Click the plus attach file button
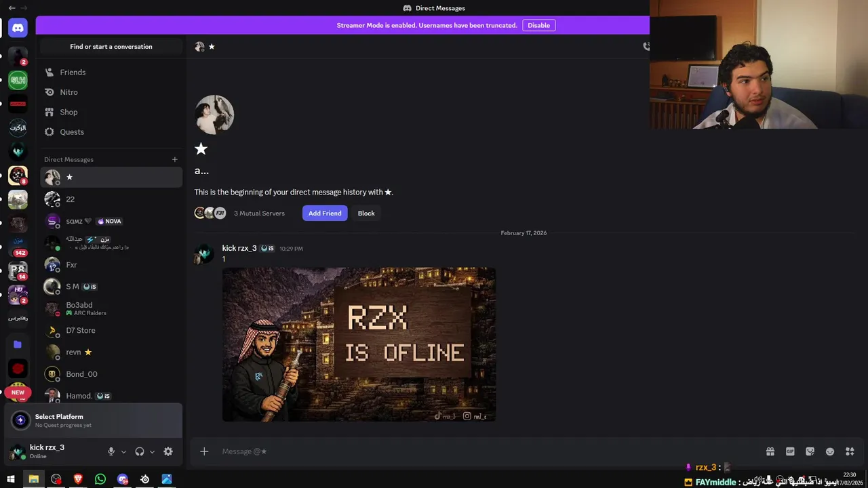This screenshot has width=868, height=488. (x=204, y=451)
